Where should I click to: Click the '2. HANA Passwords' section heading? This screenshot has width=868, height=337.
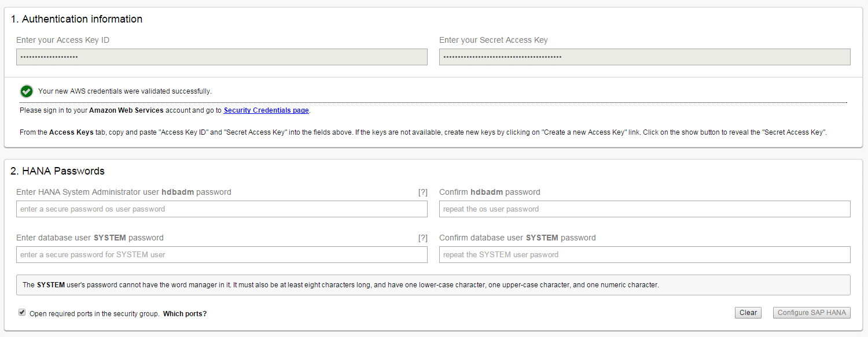(57, 171)
